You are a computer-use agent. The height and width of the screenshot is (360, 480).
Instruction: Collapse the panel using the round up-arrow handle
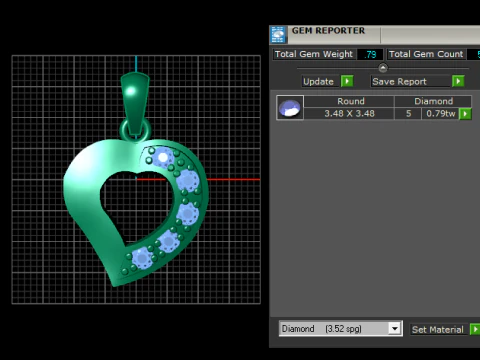(383, 68)
